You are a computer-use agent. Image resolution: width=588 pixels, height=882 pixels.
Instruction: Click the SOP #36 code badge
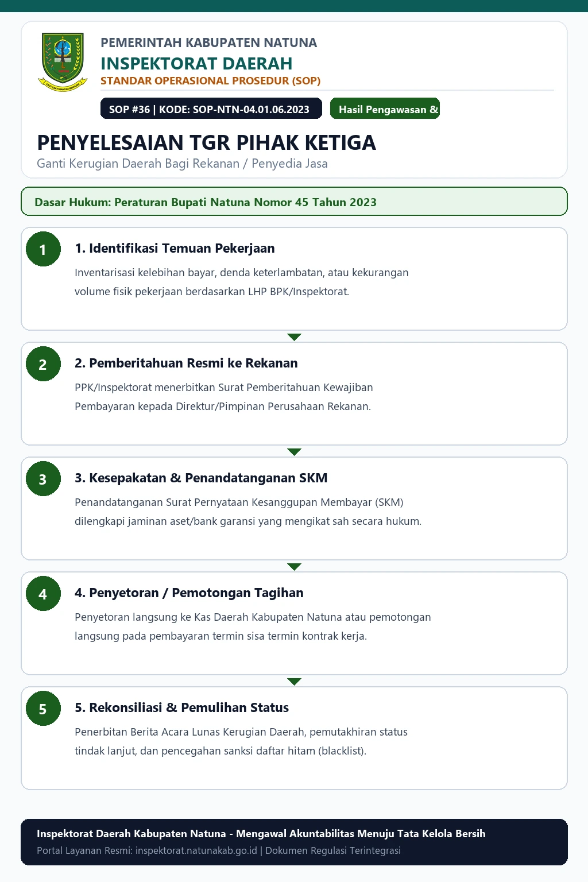pos(211,109)
